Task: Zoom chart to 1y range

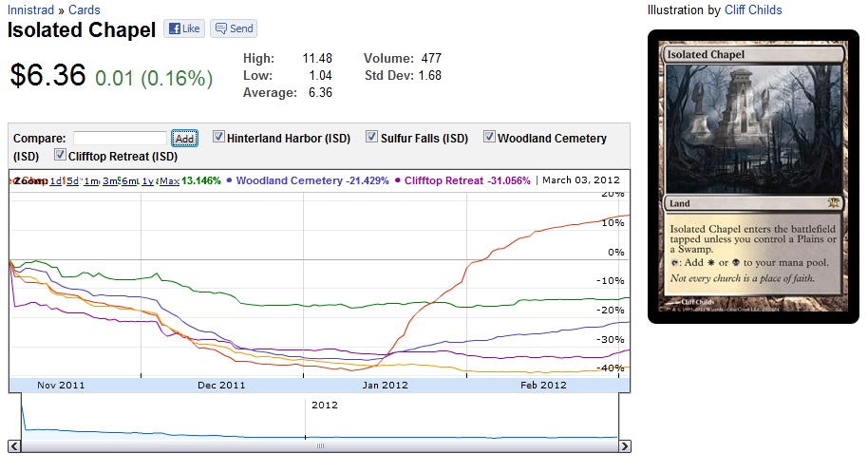Action: (x=147, y=180)
